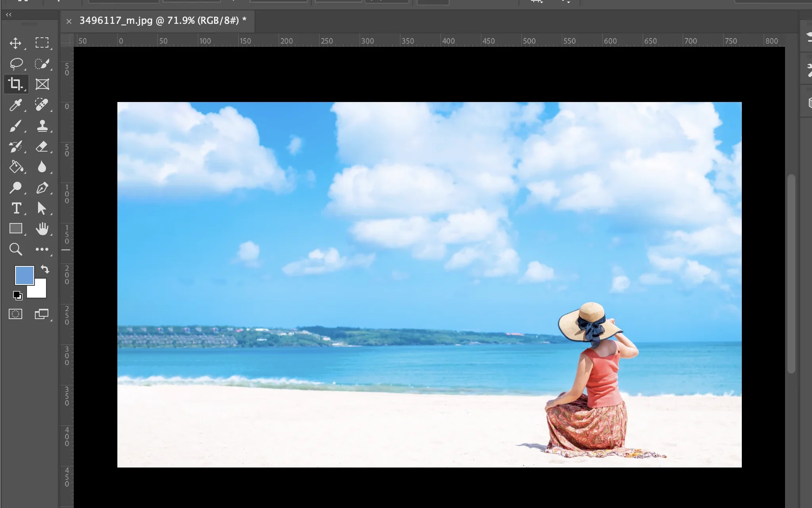Select the Move tool
Screen dimensions: 812x508
pos(15,43)
